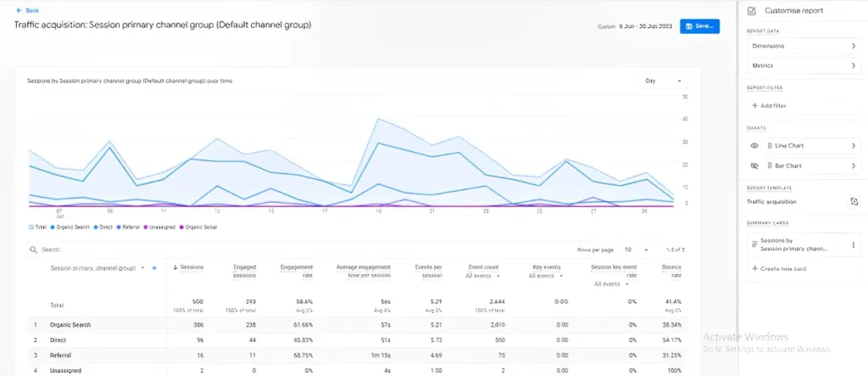The width and height of the screenshot is (868, 376).
Task: Click Add filter in report filter
Action: pos(769,105)
